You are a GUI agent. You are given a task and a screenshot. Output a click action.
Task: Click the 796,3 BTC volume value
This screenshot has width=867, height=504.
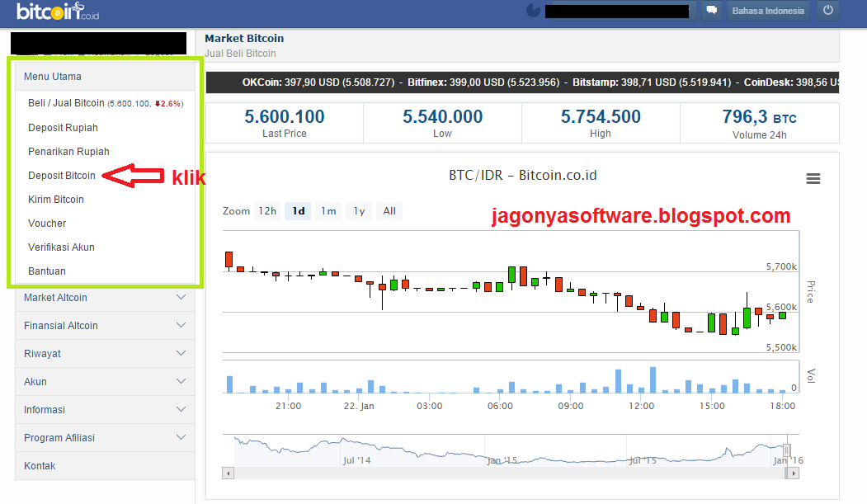(x=759, y=117)
